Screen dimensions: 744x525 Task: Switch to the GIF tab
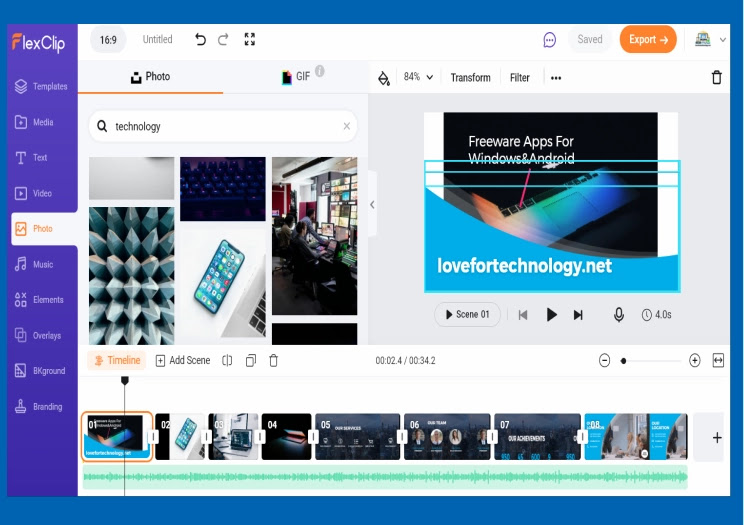click(296, 77)
